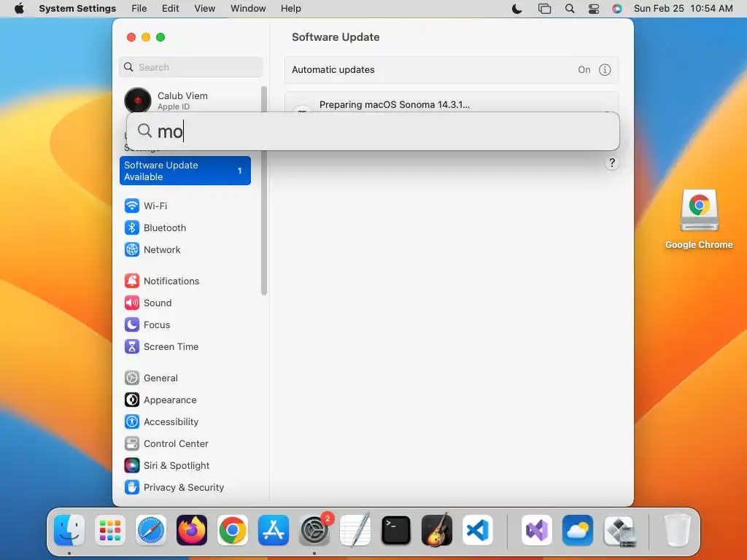Open Finder from the Dock
Viewport: 747px width, 560px height.
[69, 530]
